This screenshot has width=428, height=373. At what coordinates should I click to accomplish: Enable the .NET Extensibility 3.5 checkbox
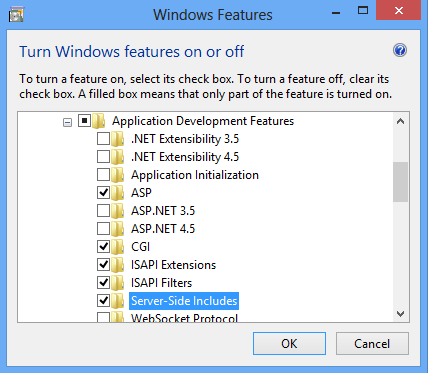pyautogui.click(x=103, y=139)
